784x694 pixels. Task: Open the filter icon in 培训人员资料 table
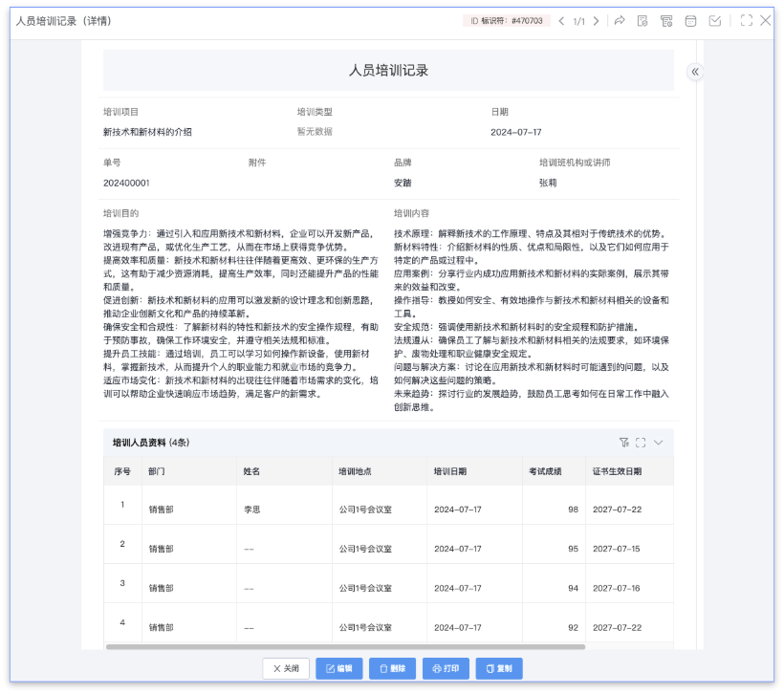click(623, 443)
